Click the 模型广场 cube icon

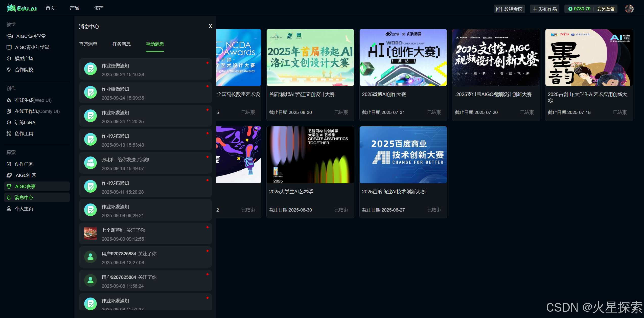click(9, 58)
